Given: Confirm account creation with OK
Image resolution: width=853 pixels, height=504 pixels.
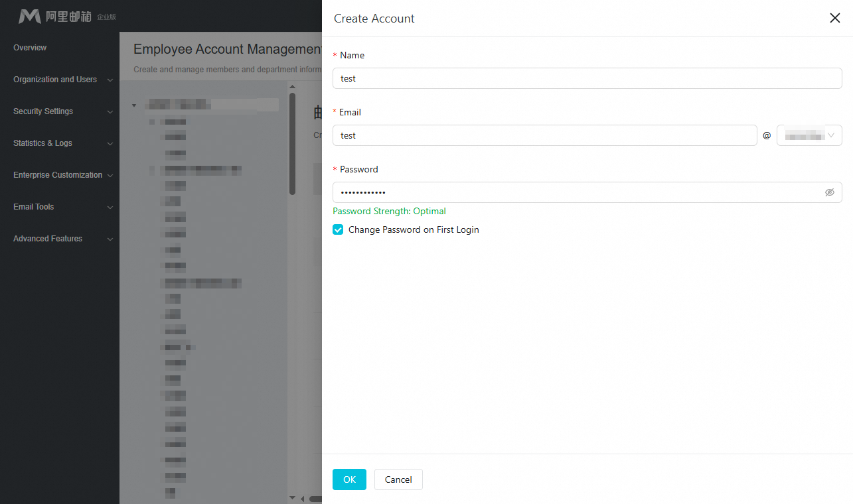Looking at the screenshot, I should tap(349, 479).
